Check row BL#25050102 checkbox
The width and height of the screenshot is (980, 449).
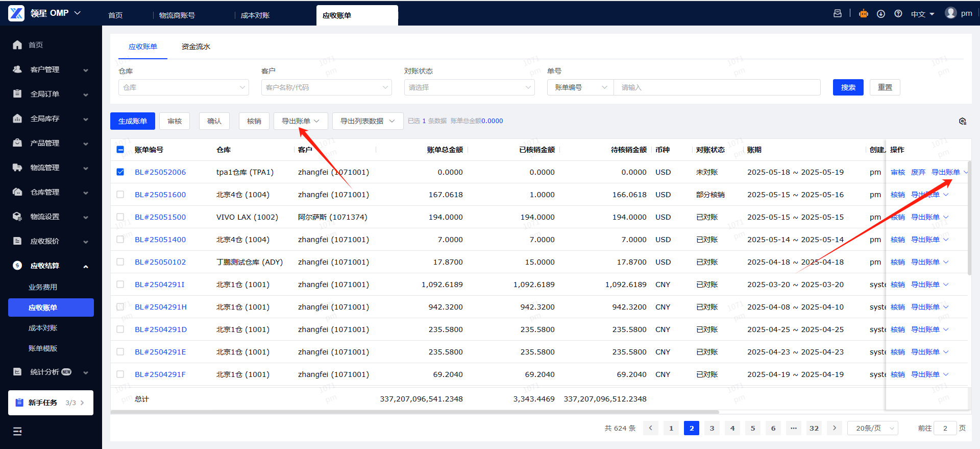pos(120,262)
